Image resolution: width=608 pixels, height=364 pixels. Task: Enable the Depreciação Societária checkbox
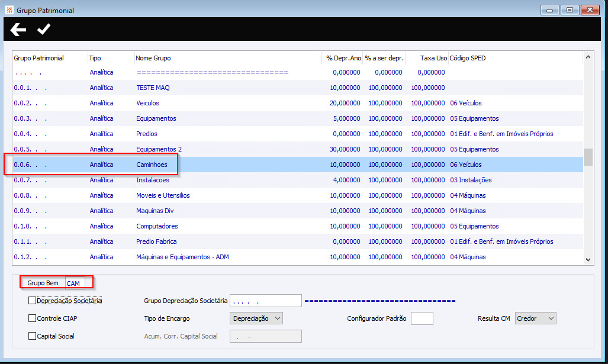(x=32, y=301)
